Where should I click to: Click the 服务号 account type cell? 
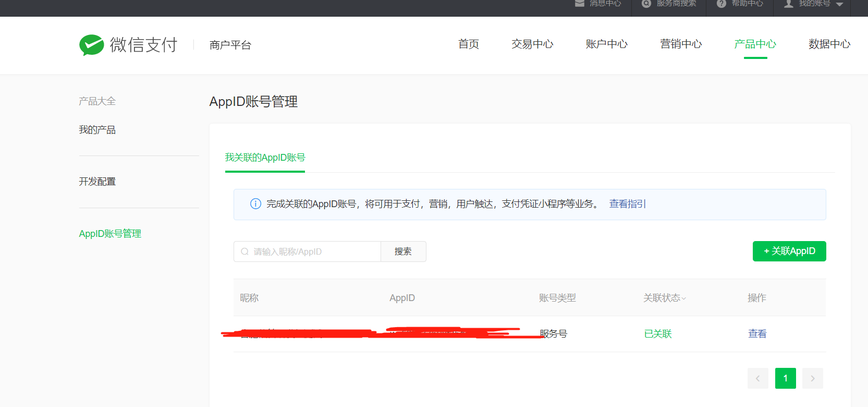[554, 334]
